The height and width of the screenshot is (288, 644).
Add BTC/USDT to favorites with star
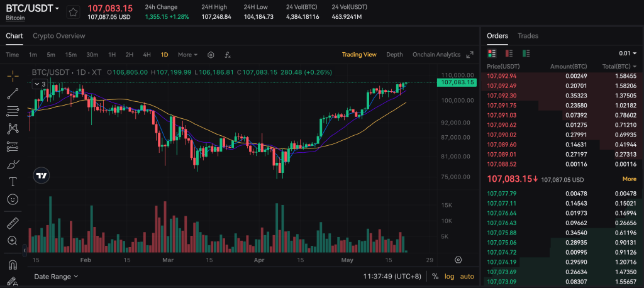[74, 12]
